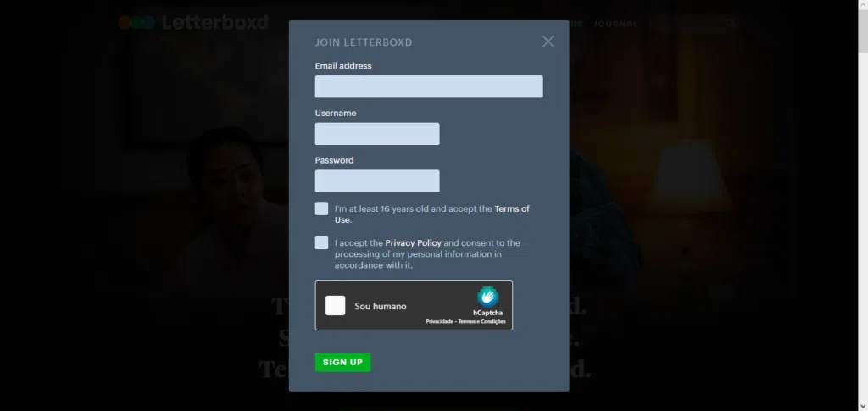Tick the hCaptcha 'Sou humano' checkbox
The height and width of the screenshot is (411, 868).
[x=336, y=305]
